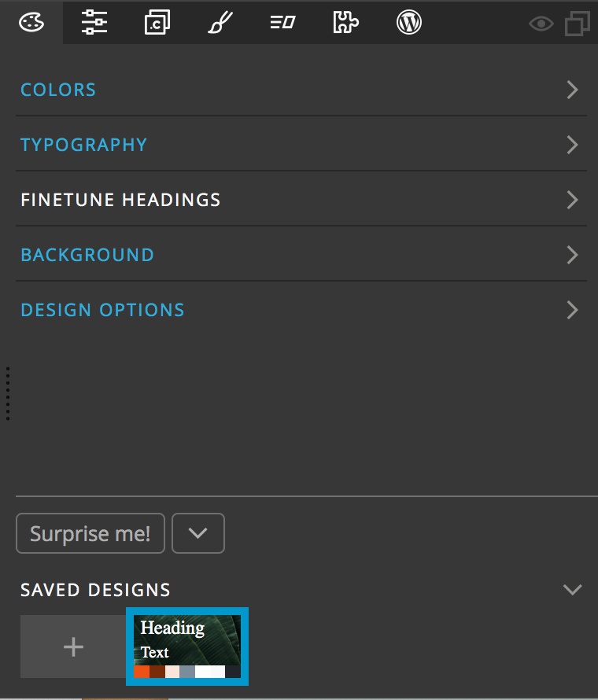Open Finetune Headings menu item
Image resolution: width=598 pixels, height=700 pixels.
point(301,200)
